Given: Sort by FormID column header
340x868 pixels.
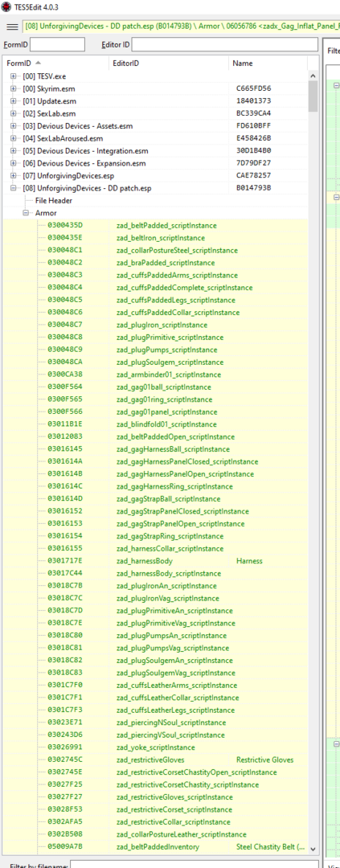Looking at the screenshot, I should click(x=55, y=63).
